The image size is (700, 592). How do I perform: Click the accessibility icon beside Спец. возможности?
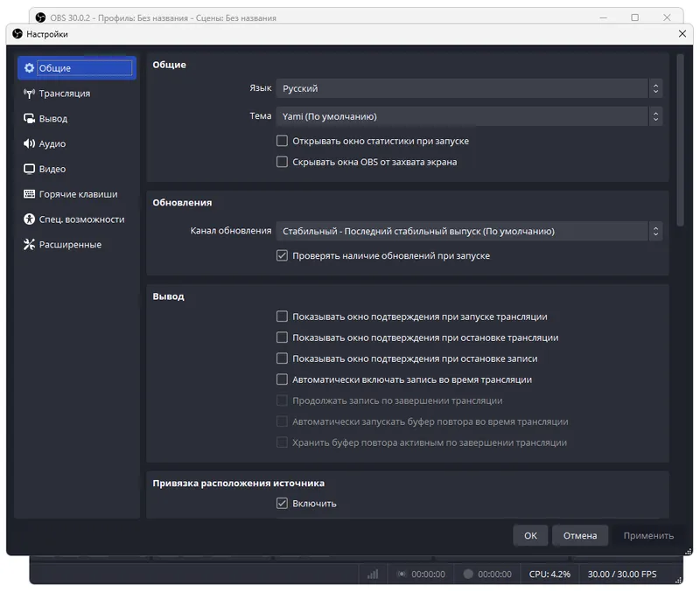tap(29, 219)
